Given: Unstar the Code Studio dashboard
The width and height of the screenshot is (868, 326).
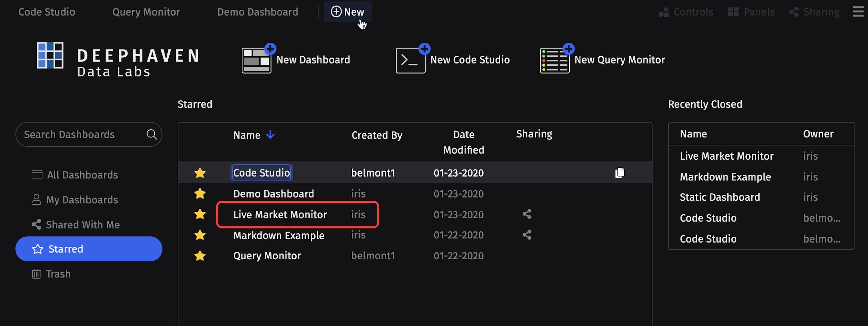Looking at the screenshot, I should click(200, 173).
